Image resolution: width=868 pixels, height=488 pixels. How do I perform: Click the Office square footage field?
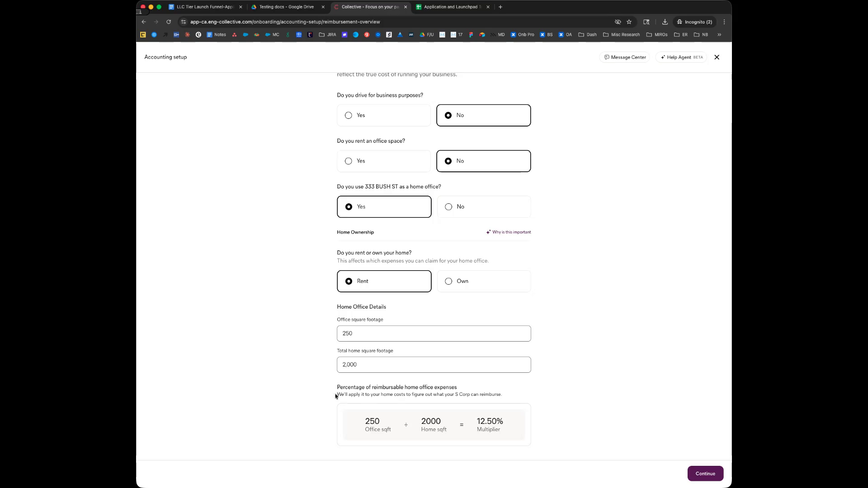pyautogui.click(x=434, y=333)
